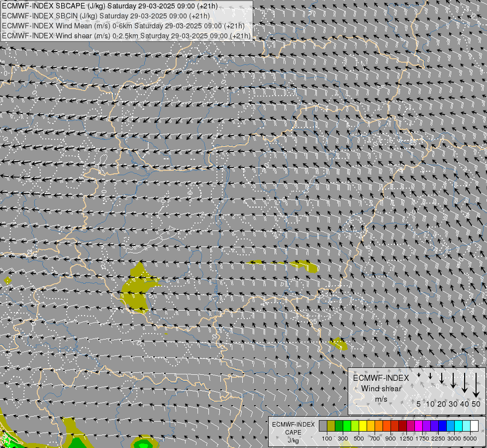Click the '5000' CAPE scale label
This screenshot has width=487, height=448.
(x=470, y=439)
